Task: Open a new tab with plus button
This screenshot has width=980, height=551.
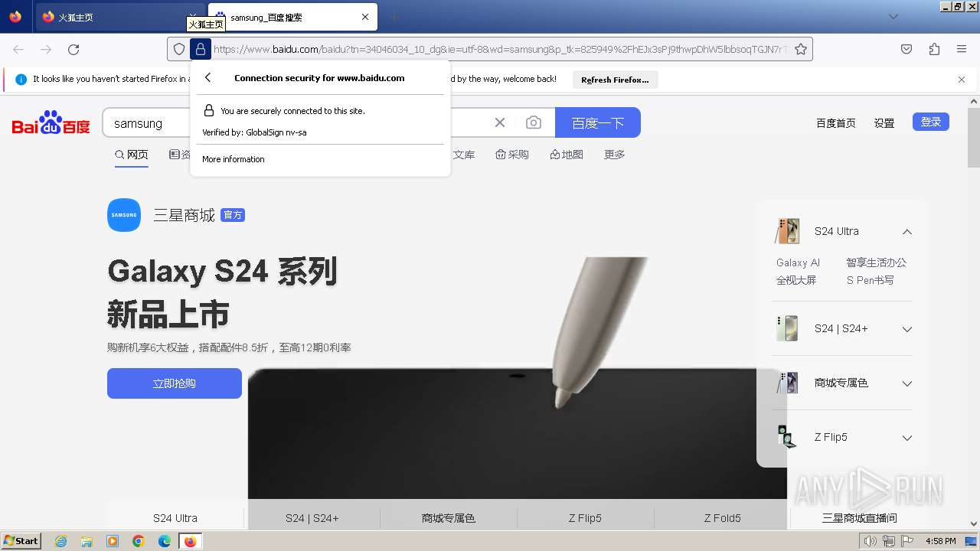Action: click(x=394, y=17)
